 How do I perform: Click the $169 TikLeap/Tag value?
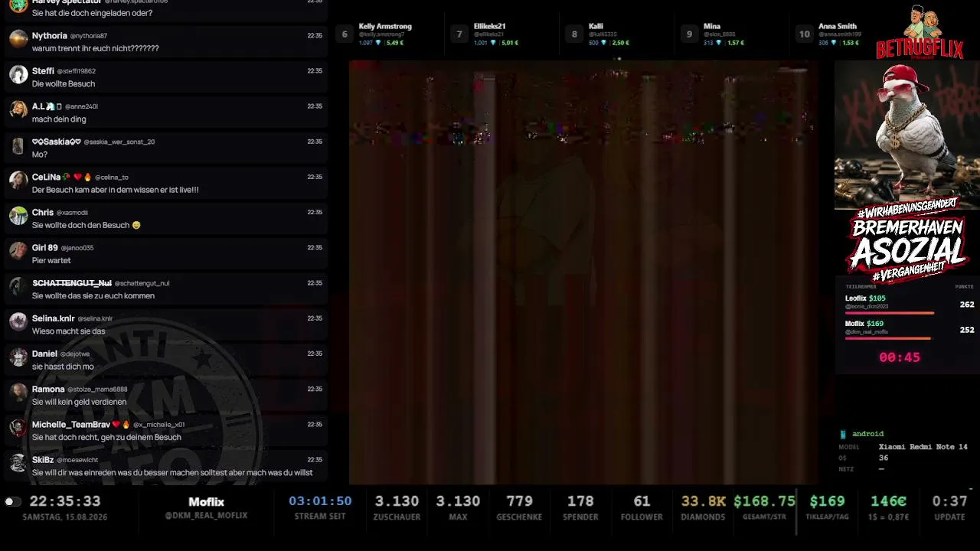pyautogui.click(x=828, y=501)
